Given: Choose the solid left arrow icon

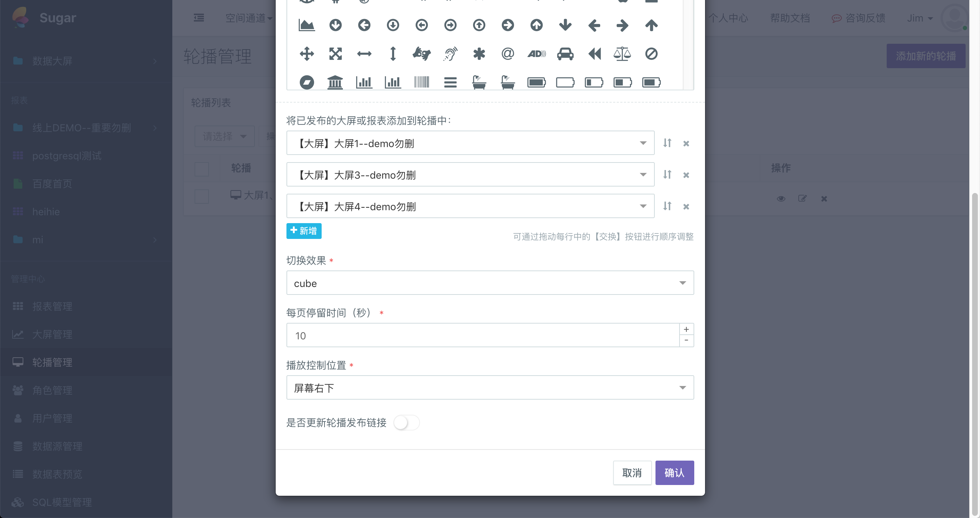Looking at the screenshot, I should click(x=594, y=25).
